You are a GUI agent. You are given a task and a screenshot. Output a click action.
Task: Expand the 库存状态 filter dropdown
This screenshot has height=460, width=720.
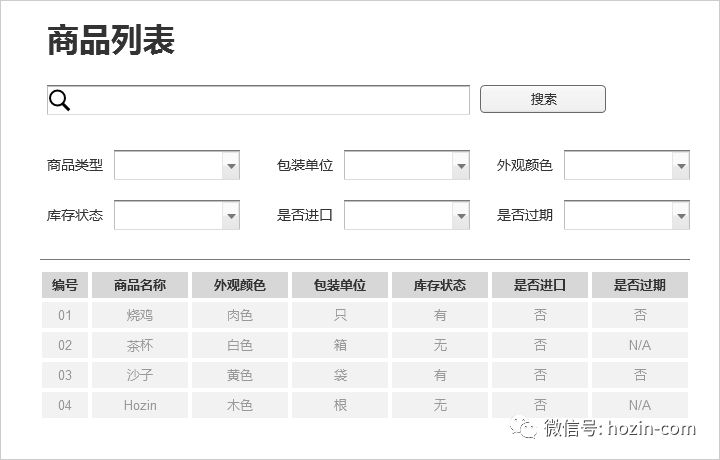click(177, 215)
